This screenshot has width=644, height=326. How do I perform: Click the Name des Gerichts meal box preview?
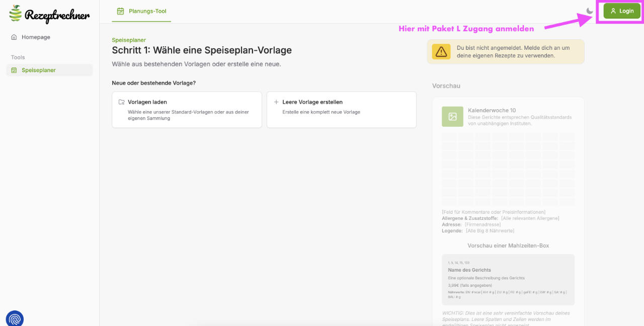coord(508,280)
